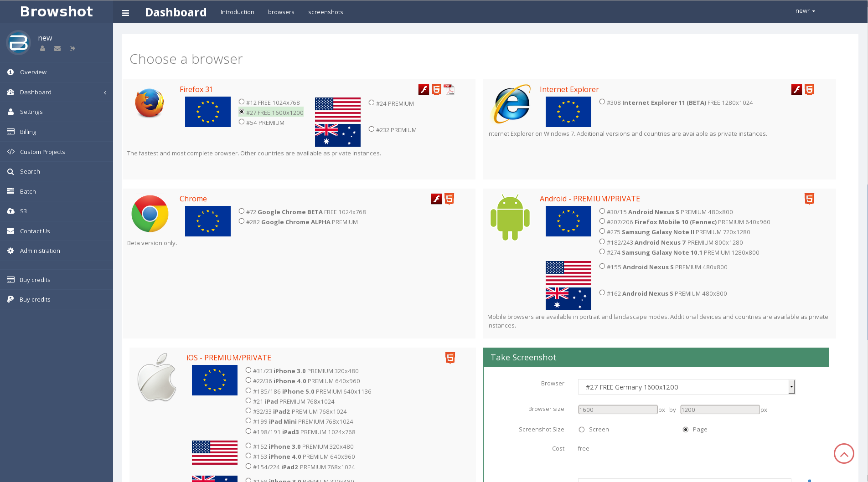Click the user profile icon under new
This screenshot has height=482, width=868.
click(42, 48)
